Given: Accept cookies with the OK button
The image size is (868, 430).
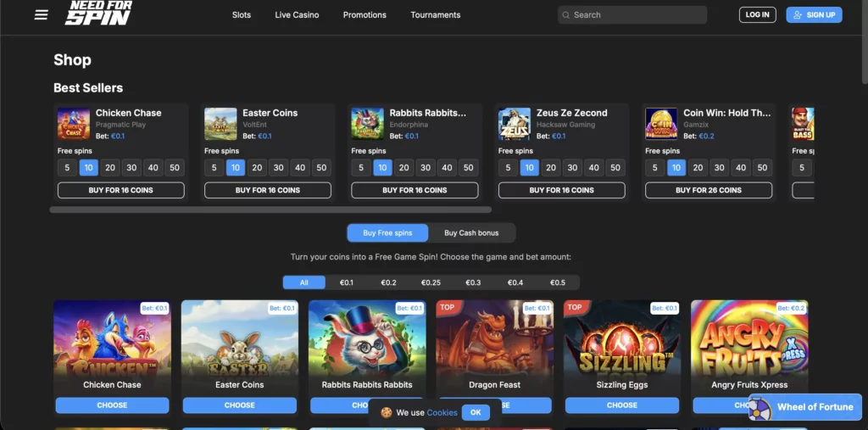Looking at the screenshot, I should point(476,412).
